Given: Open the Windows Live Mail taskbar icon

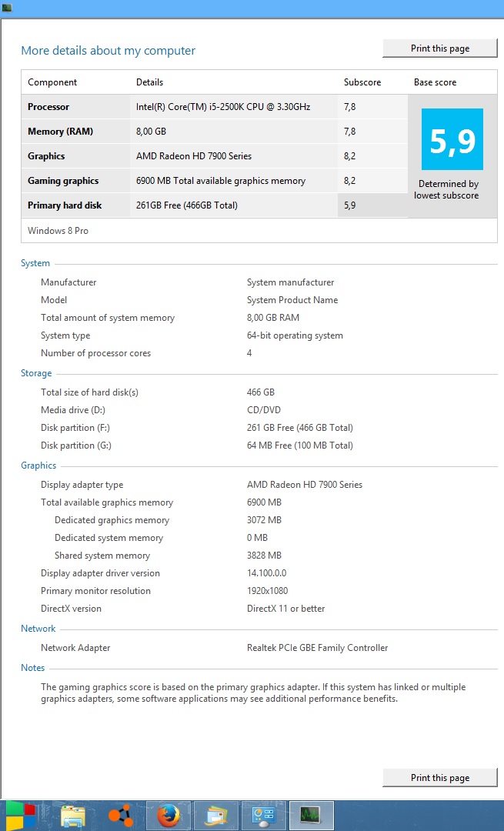Looking at the screenshot, I should click(x=215, y=816).
